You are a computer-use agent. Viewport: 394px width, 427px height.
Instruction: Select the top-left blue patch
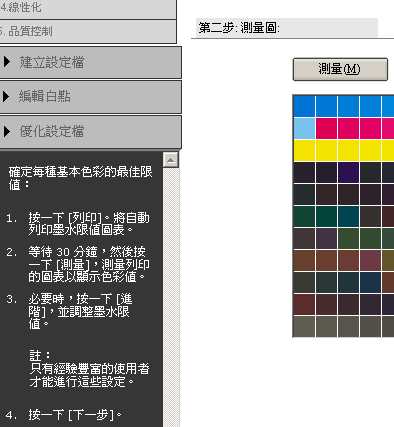click(304, 106)
